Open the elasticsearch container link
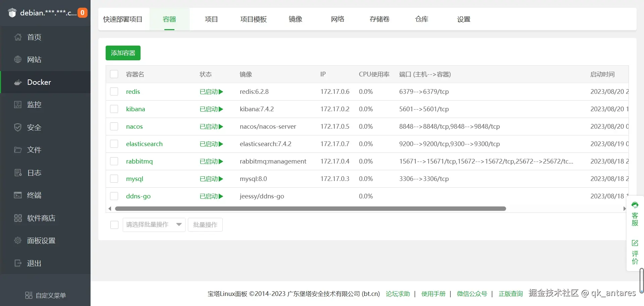 (x=144, y=144)
